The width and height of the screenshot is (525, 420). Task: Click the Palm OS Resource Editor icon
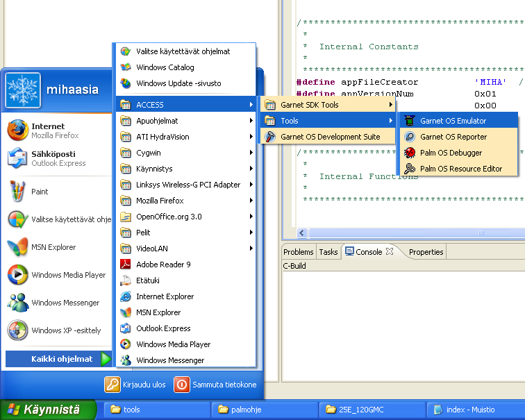pos(409,168)
